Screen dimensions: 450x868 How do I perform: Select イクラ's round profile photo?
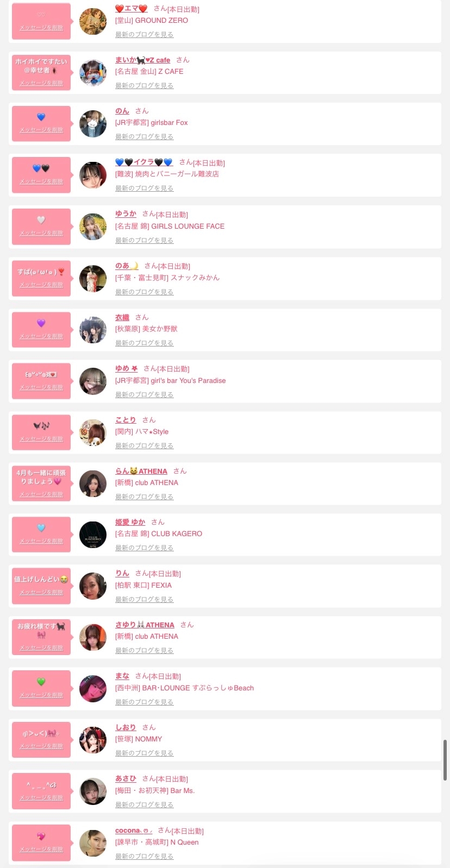pos(93,175)
